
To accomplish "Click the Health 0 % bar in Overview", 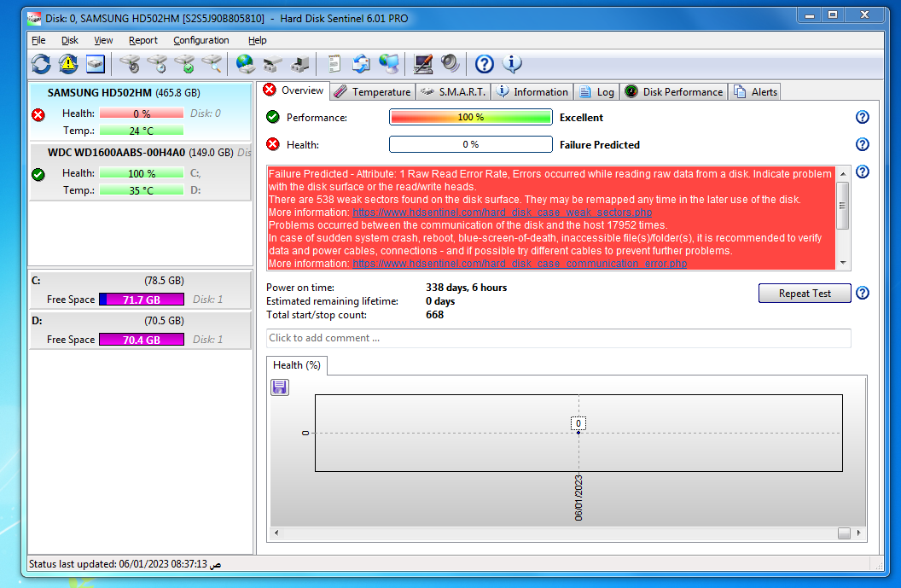I will click(x=471, y=144).
